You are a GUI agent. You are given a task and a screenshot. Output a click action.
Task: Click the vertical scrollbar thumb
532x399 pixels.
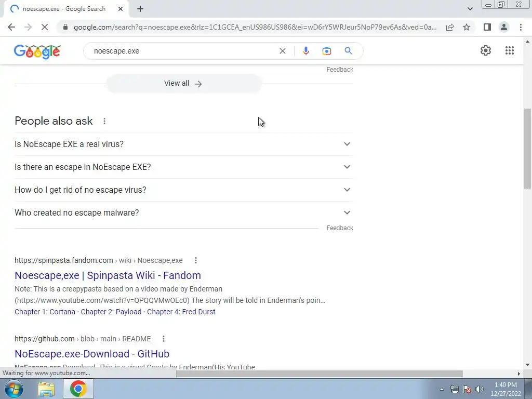(527, 149)
